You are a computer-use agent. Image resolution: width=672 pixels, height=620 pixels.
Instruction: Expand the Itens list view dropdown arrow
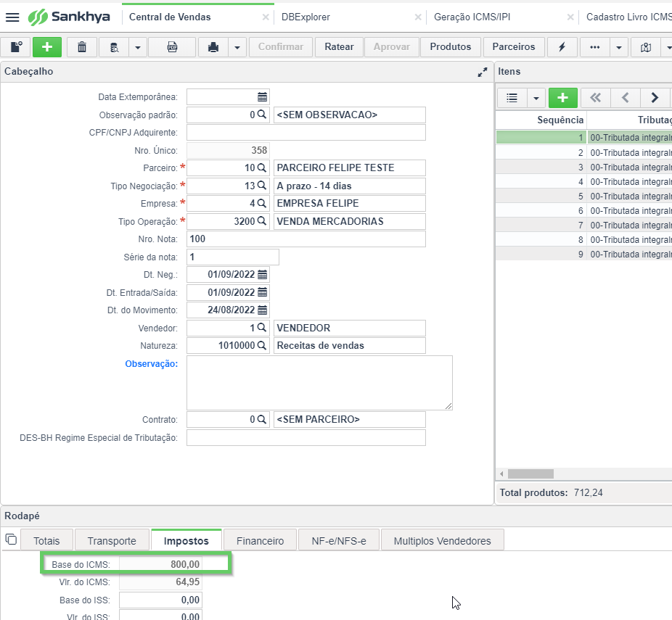[536, 98]
